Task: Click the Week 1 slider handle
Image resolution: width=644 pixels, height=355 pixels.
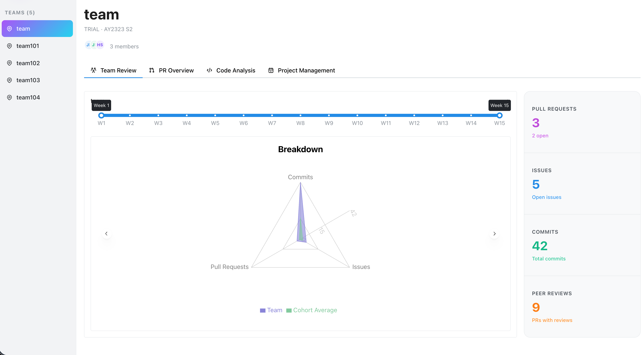Action: point(101,115)
